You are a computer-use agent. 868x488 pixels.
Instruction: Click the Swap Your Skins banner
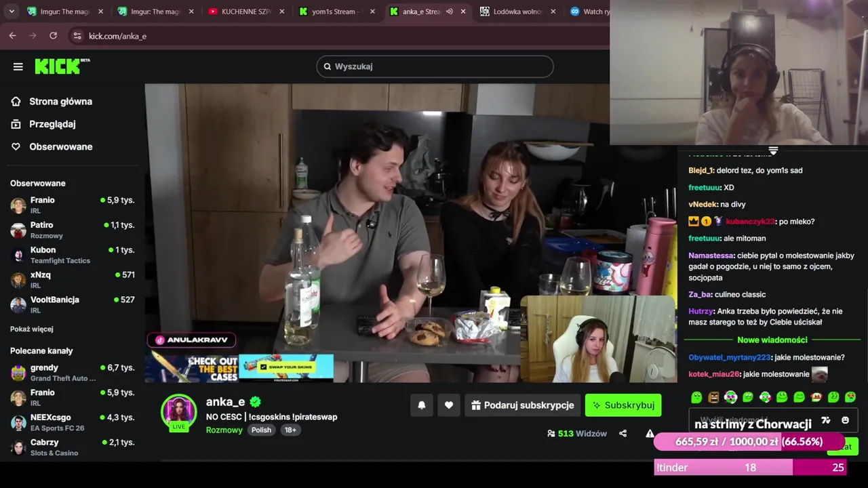coord(286,367)
